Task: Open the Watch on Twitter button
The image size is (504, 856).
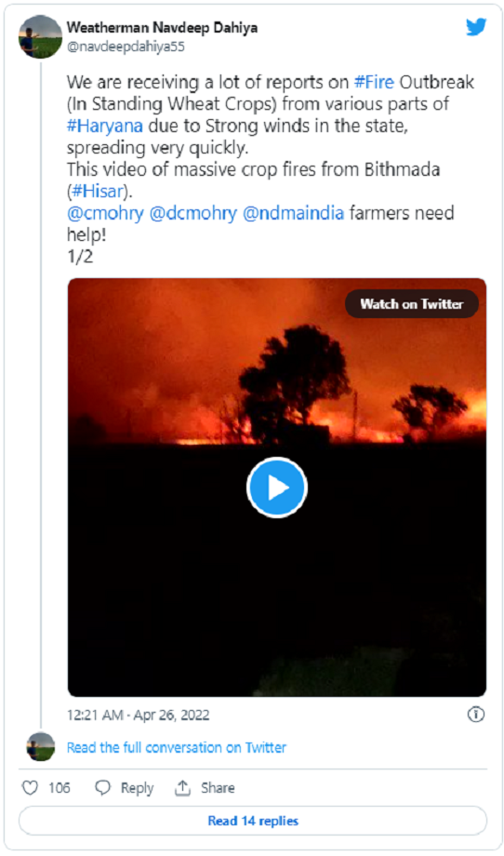Action: (412, 304)
